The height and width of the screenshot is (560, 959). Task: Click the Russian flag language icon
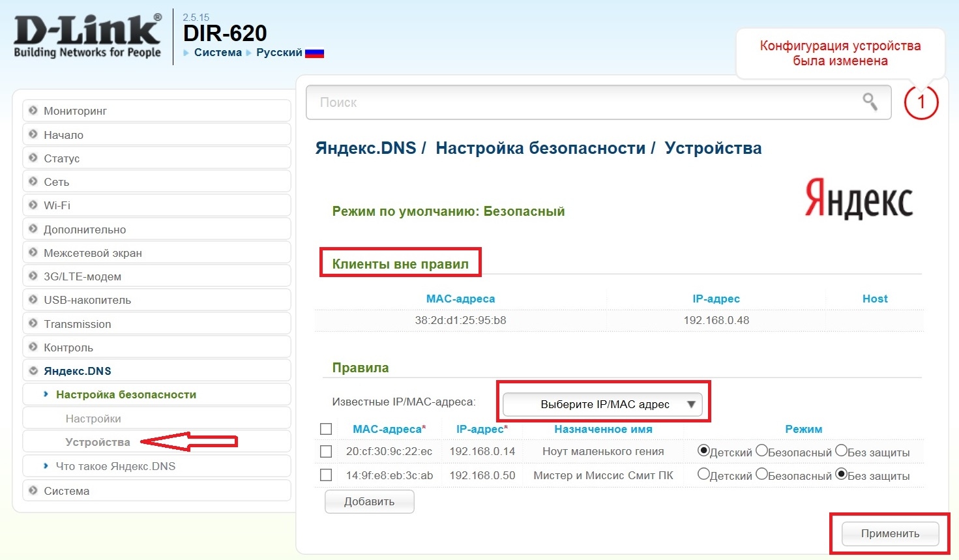click(314, 53)
